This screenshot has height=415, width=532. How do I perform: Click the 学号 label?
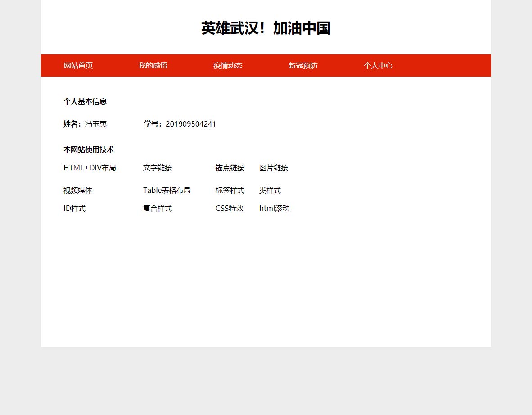click(x=153, y=124)
